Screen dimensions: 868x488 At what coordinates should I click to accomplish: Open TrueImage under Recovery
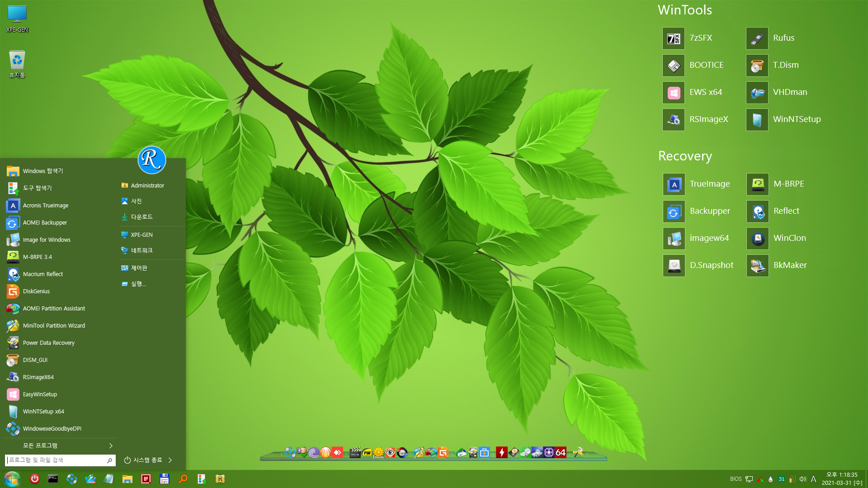(674, 184)
